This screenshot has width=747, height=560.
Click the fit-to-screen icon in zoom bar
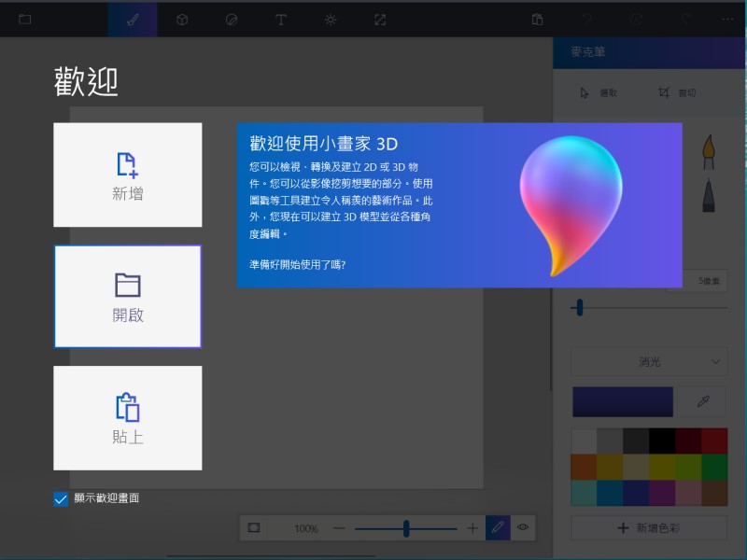coord(254,527)
